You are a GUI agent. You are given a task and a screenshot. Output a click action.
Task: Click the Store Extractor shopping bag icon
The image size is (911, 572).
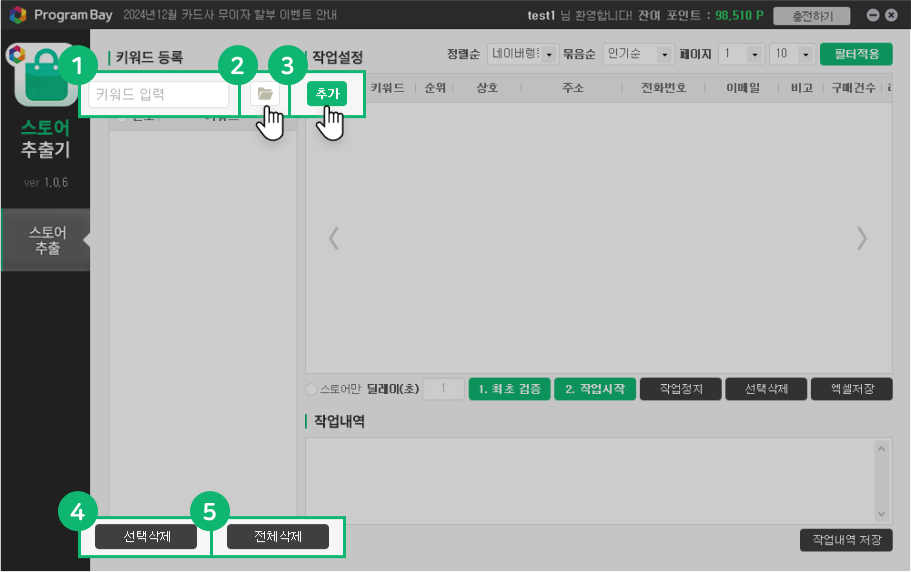click(x=45, y=79)
